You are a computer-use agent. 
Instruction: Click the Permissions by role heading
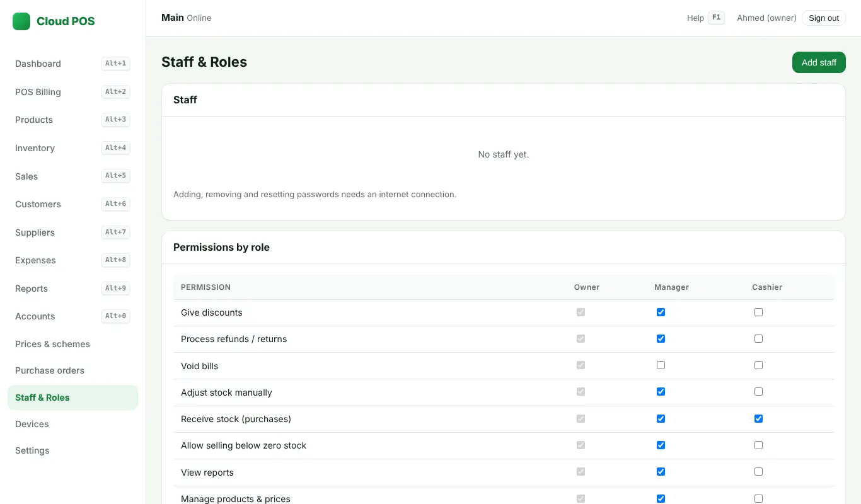(x=221, y=247)
